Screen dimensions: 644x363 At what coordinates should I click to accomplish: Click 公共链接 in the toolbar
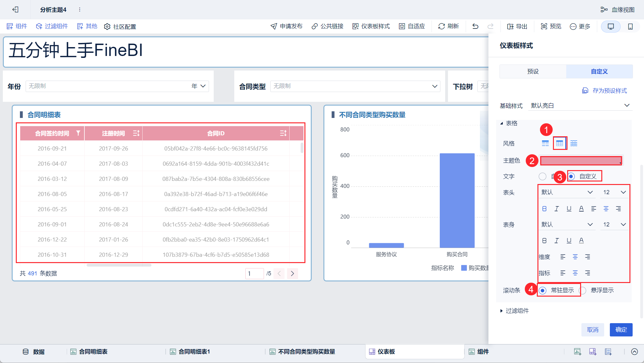[x=328, y=26]
